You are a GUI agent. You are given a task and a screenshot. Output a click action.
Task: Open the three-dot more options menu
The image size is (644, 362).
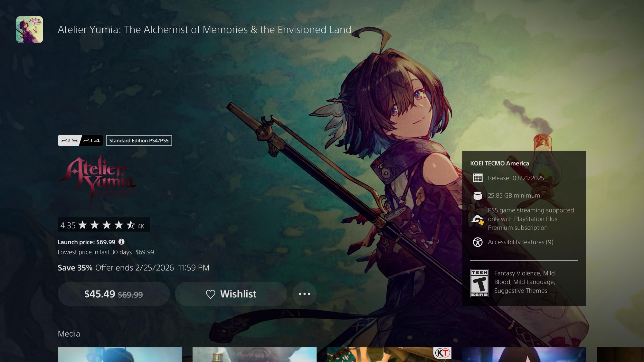[304, 294]
